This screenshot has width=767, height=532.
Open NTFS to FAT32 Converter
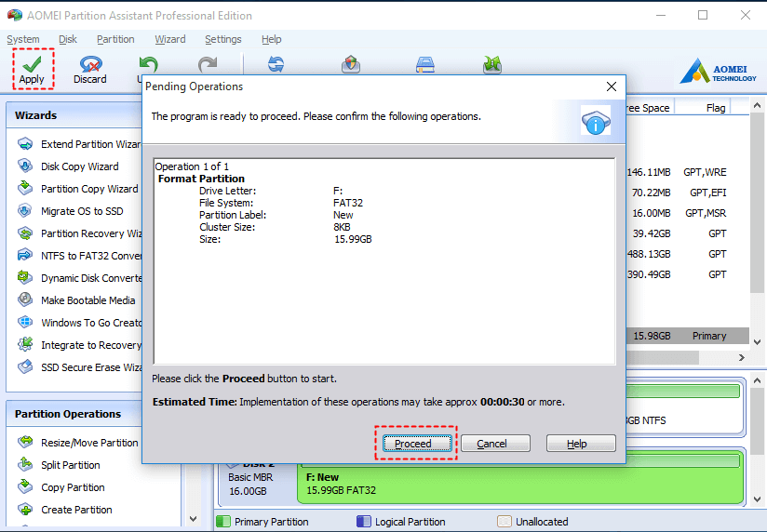(79, 256)
